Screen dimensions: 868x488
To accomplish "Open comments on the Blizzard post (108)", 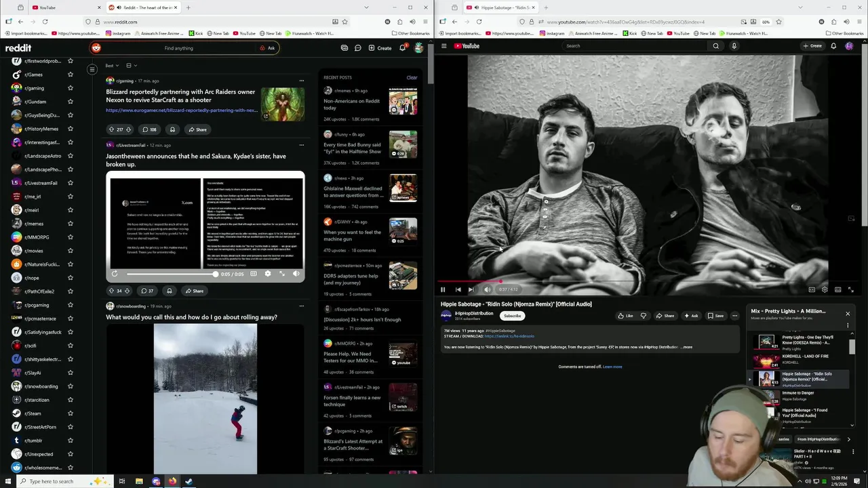I will click(x=149, y=129).
